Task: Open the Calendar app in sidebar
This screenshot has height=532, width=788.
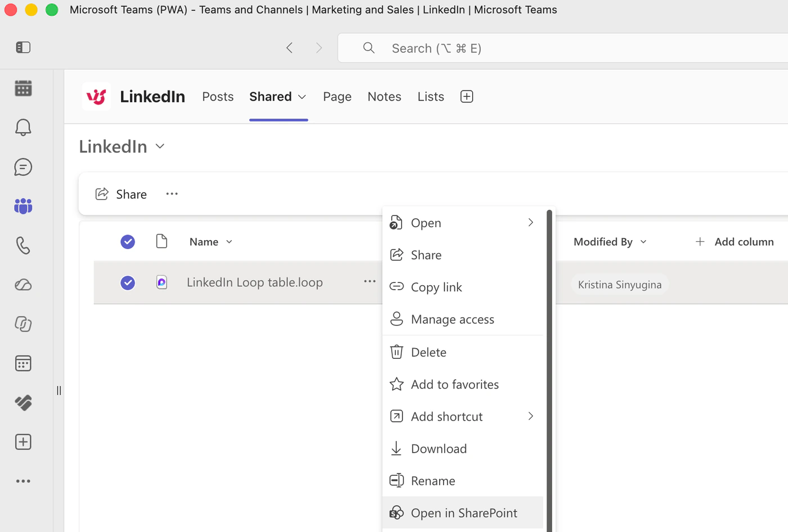Action: (x=23, y=88)
